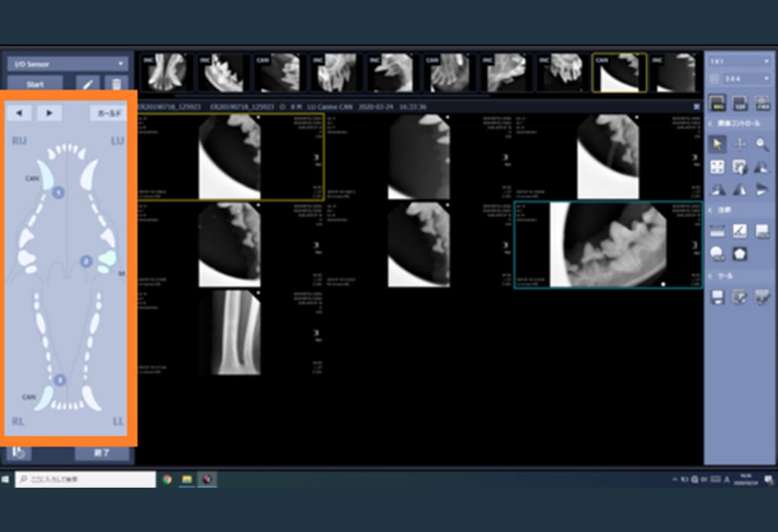Select tooth position marker 2 on chart
This screenshot has width=778, height=532.
(86, 262)
